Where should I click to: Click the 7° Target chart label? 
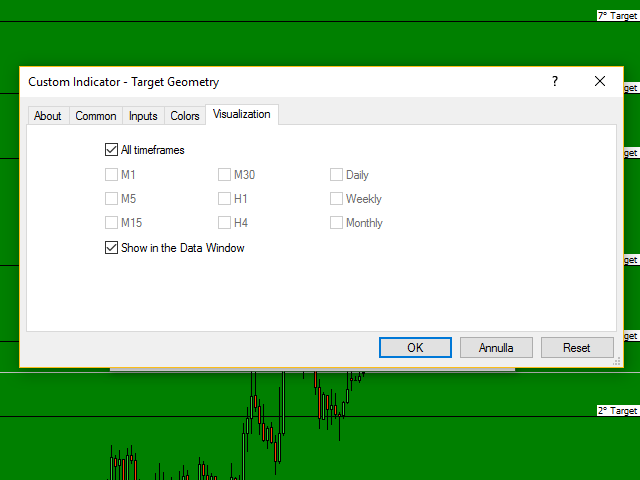pos(618,16)
